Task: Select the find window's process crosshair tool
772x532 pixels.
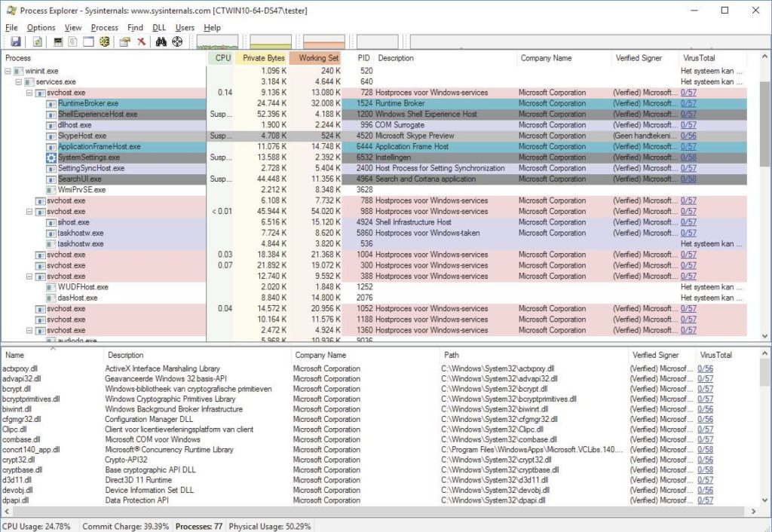Action: click(x=177, y=41)
